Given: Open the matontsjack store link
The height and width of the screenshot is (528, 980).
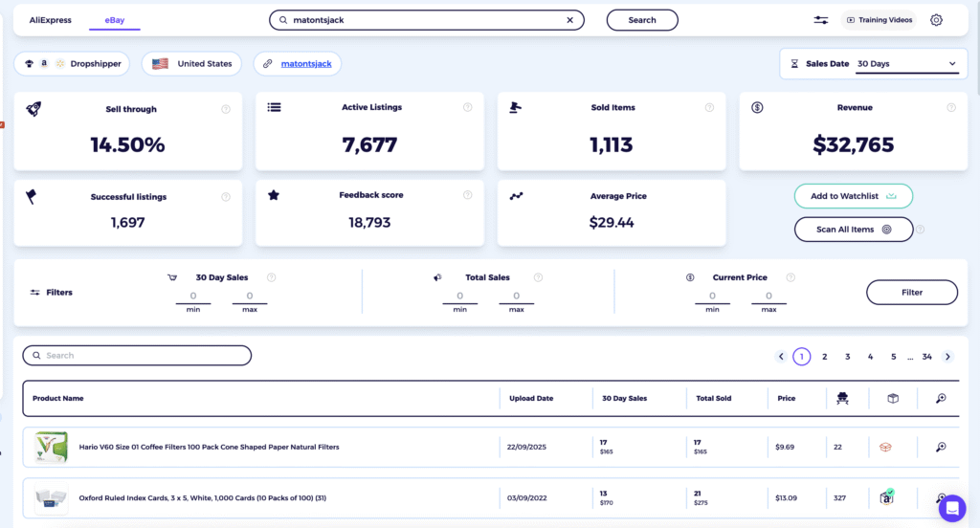Looking at the screenshot, I should tap(306, 64).
